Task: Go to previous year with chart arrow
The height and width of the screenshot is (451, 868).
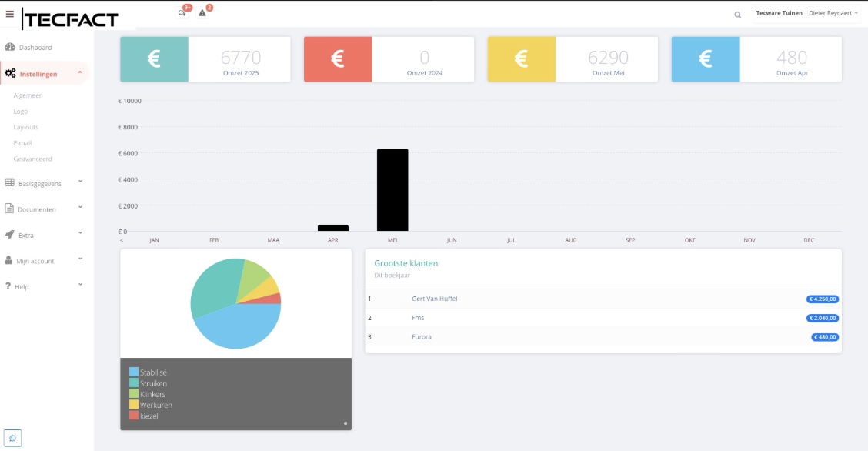Action: pos(121,240)
